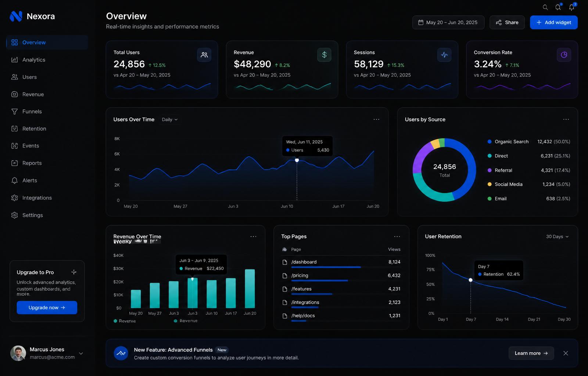
Task: Click the $48,290 revenue figure
Action: tap(252, 64)
